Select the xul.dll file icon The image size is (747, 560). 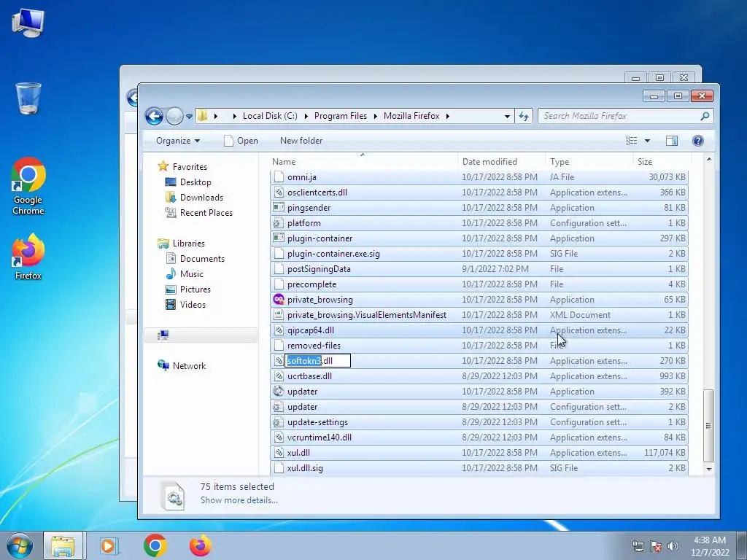pyautogui.click(x=279, y=452)
